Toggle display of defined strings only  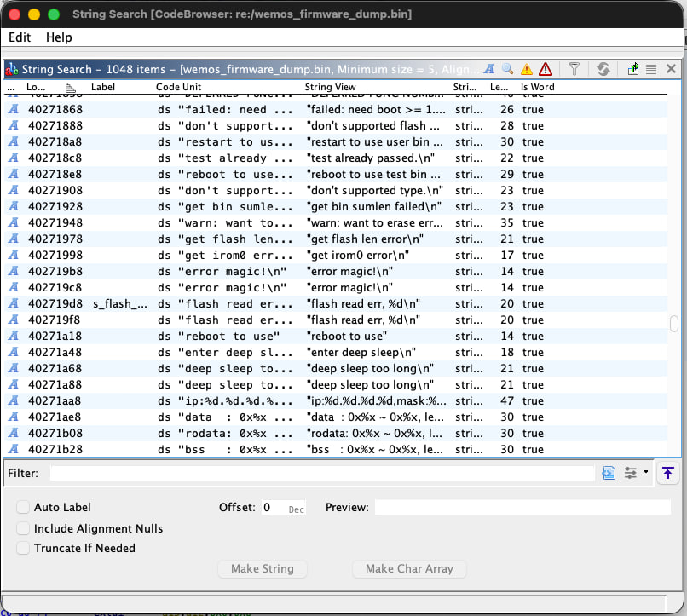[488, 68]
